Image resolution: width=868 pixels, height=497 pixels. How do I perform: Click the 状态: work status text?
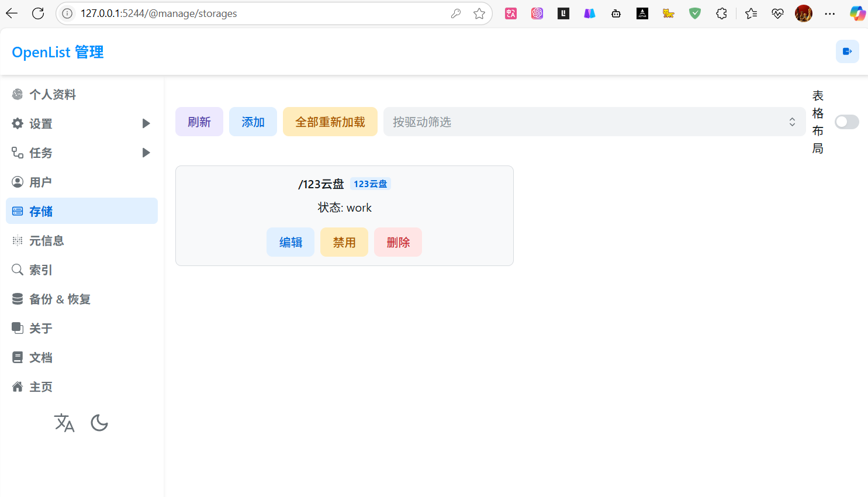(344, 208)
